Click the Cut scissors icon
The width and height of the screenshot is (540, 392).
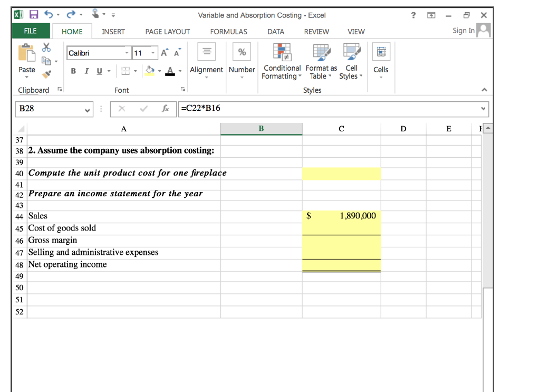point(46,47)
